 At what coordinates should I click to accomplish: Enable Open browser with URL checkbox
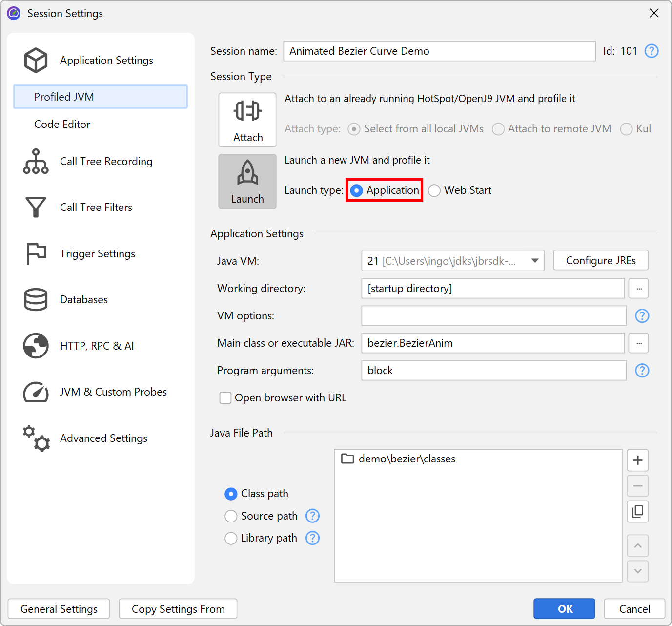point(225,398)
